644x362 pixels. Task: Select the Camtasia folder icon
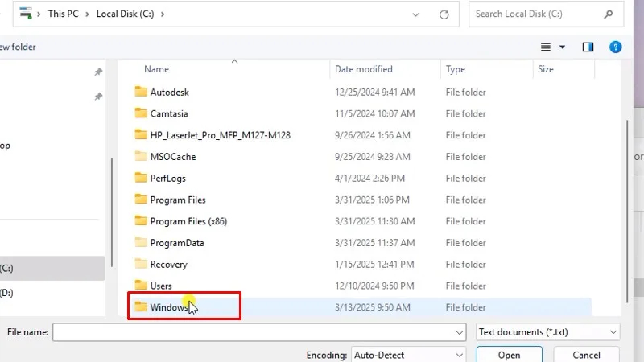[141, 114]
